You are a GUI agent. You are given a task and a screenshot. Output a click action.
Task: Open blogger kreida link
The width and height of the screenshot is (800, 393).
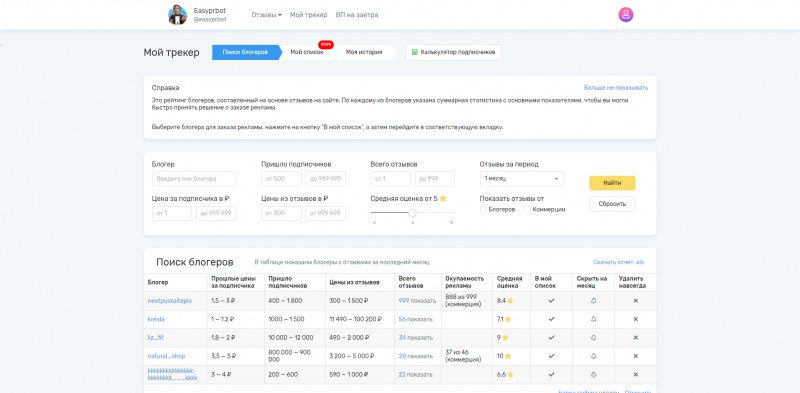point(156,319)
